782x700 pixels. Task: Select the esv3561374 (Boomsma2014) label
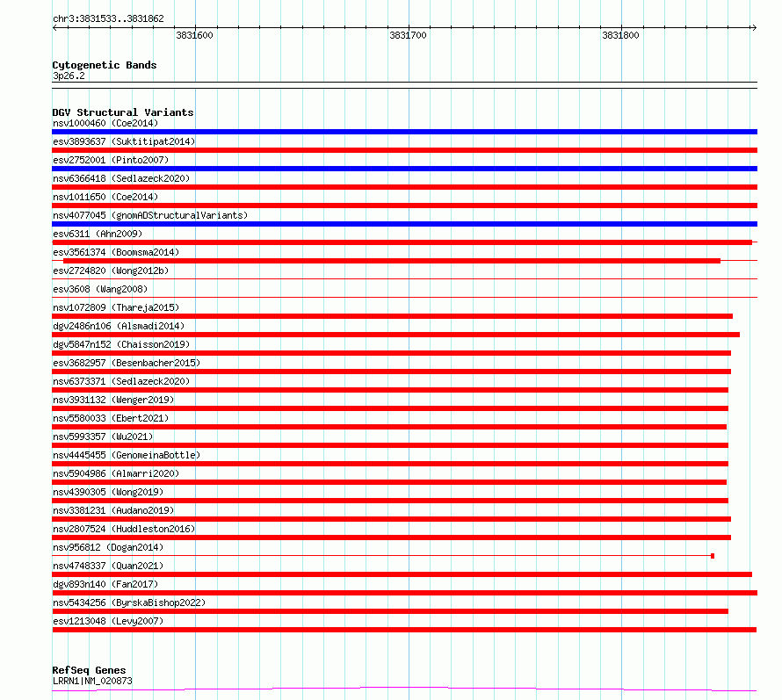[116, 252]
